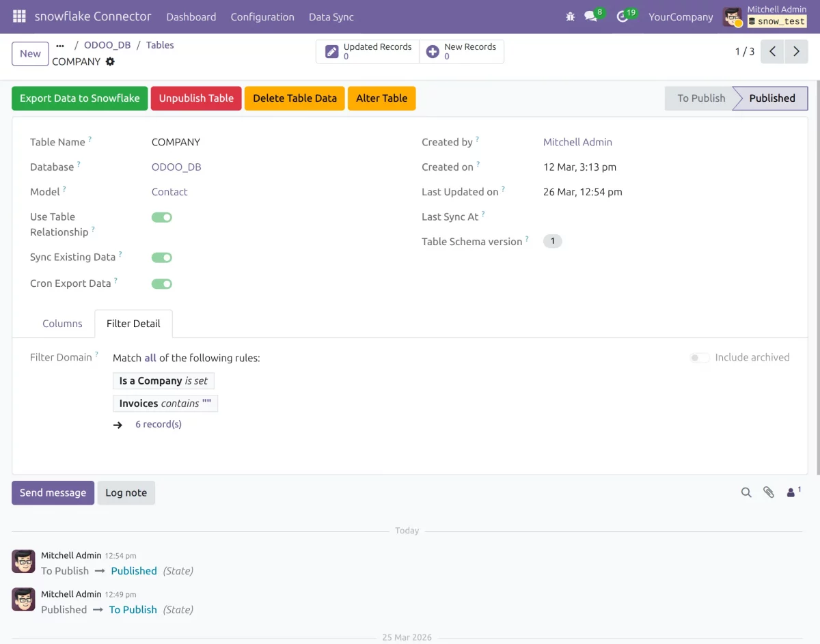The width and height of the screenshot is (820, 644).
Task: Toggle the Cron Export Data switch
Action: pos(162,284)
